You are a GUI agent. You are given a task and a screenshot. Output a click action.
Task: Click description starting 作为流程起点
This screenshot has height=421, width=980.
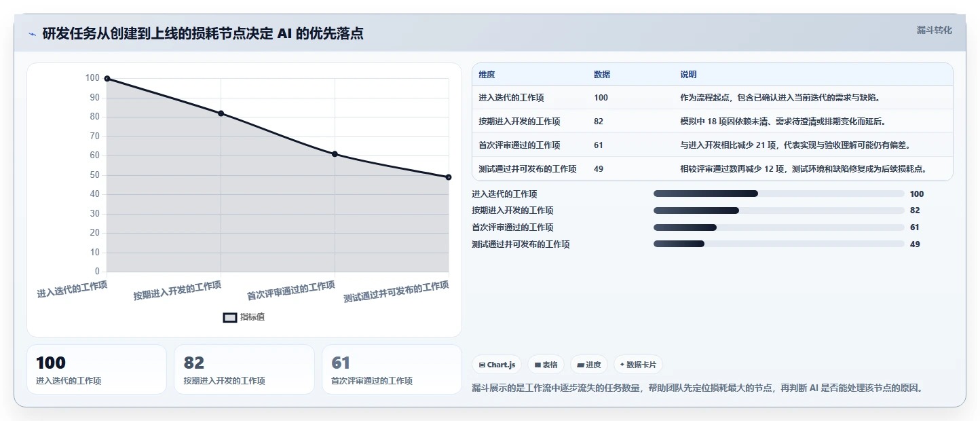click(x=780, y=98)
